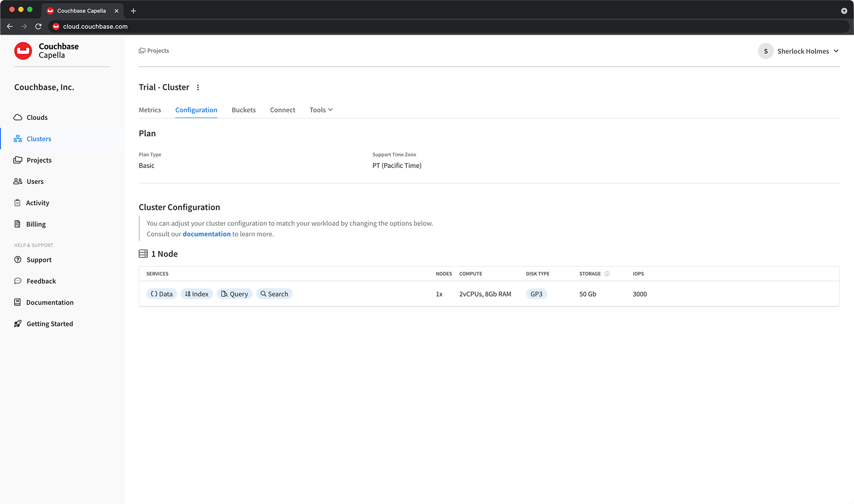Open the documentation link
This screenshot has height=504, width=854.
point(206,234)
